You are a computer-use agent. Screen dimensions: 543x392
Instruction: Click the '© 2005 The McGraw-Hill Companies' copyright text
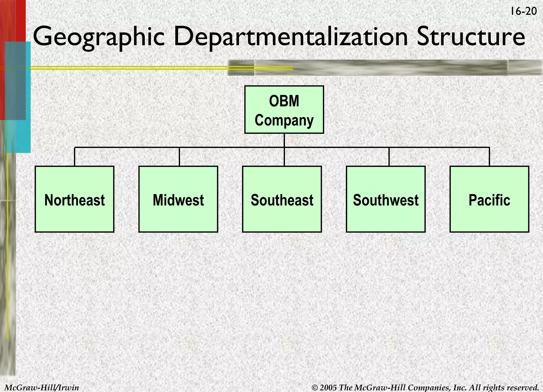click(x=426, y=387)
